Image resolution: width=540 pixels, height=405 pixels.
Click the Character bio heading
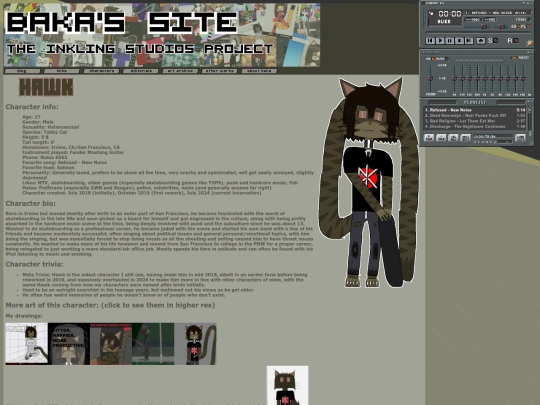click(x=31, y=204)
